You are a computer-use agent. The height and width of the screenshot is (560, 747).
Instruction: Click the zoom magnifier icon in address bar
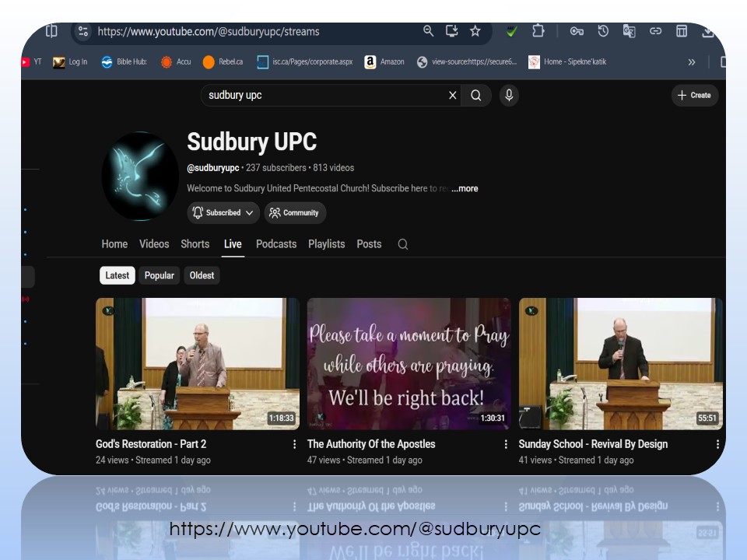point(428,31)
